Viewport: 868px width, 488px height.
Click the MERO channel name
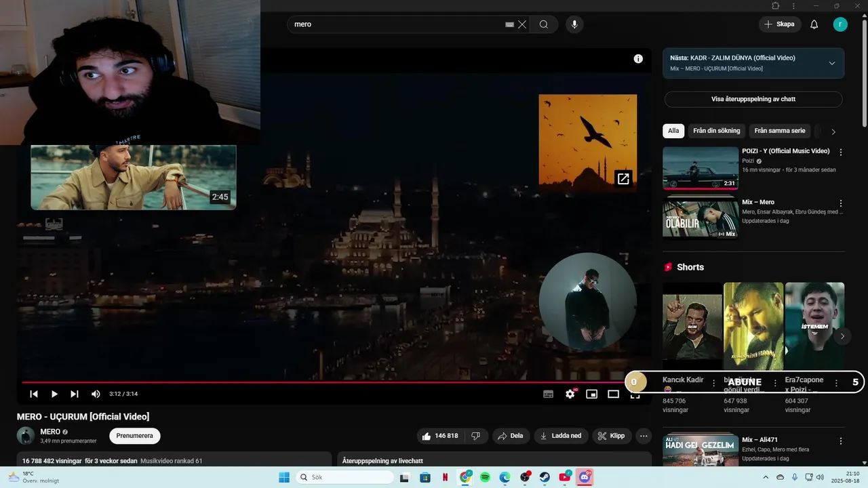tap(50, 432)
